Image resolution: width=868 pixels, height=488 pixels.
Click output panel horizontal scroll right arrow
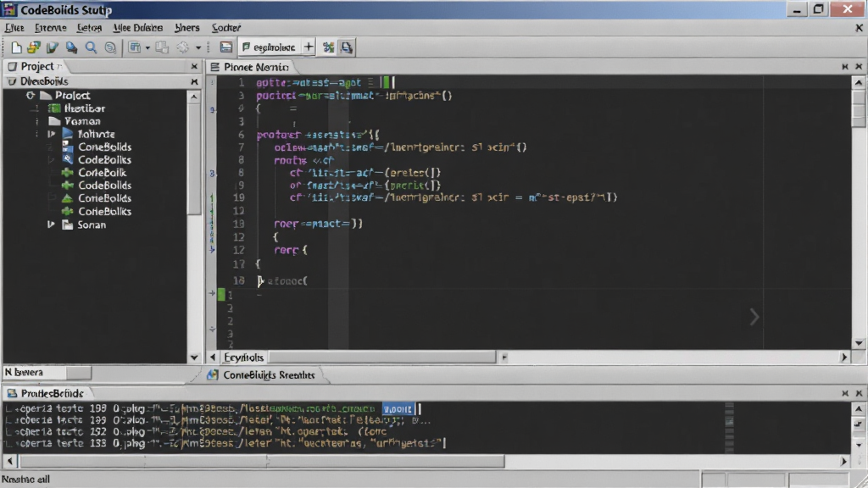[x=843, y=461]
